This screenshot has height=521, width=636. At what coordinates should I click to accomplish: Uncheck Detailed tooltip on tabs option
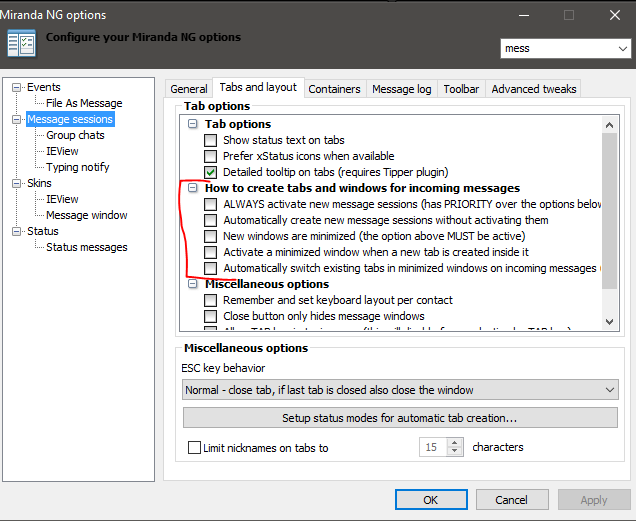[x=210, y=172]
